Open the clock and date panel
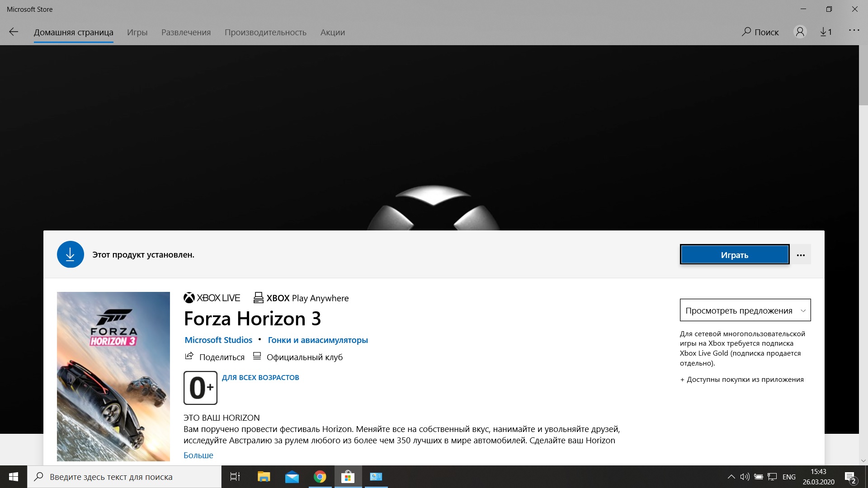 pos(818,477)
